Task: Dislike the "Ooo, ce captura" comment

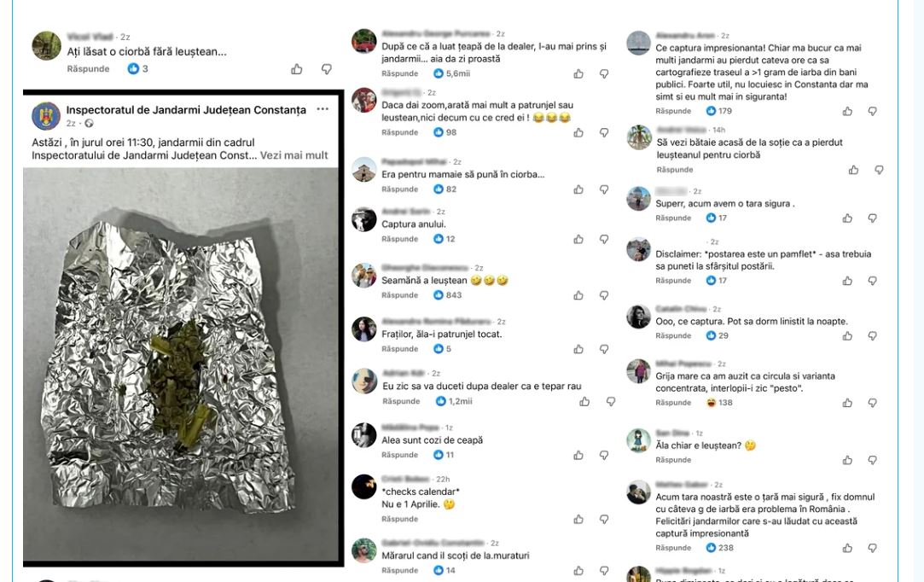Action: 872,336
